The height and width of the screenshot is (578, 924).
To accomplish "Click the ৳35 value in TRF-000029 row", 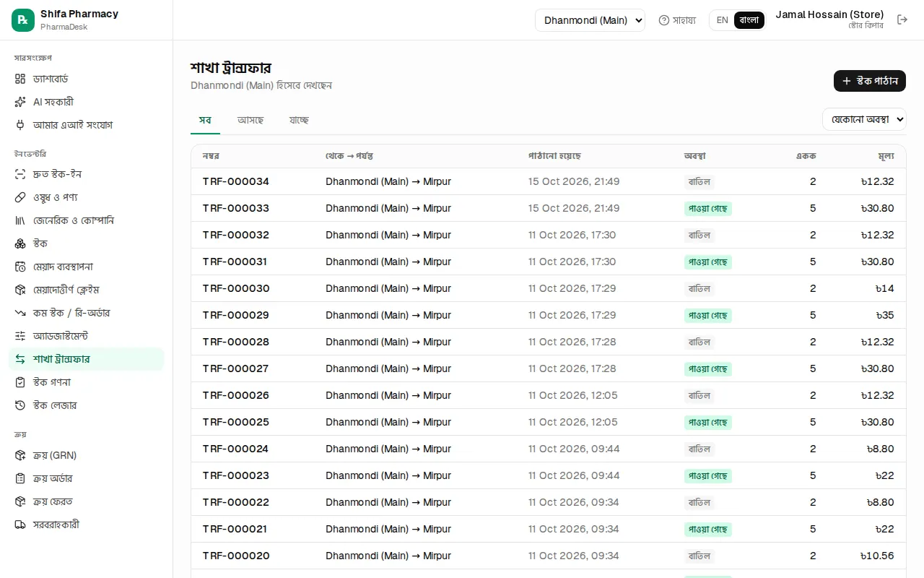I will pos(884,315).
